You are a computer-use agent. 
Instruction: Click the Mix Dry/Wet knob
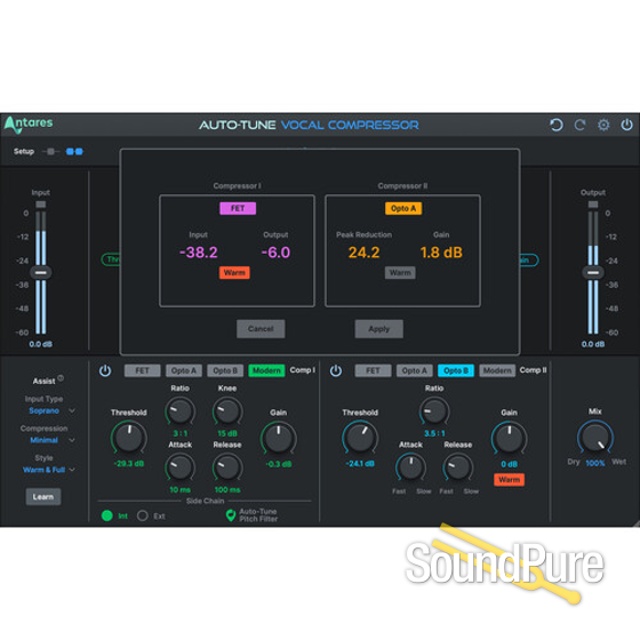click(x=595, y=438)
